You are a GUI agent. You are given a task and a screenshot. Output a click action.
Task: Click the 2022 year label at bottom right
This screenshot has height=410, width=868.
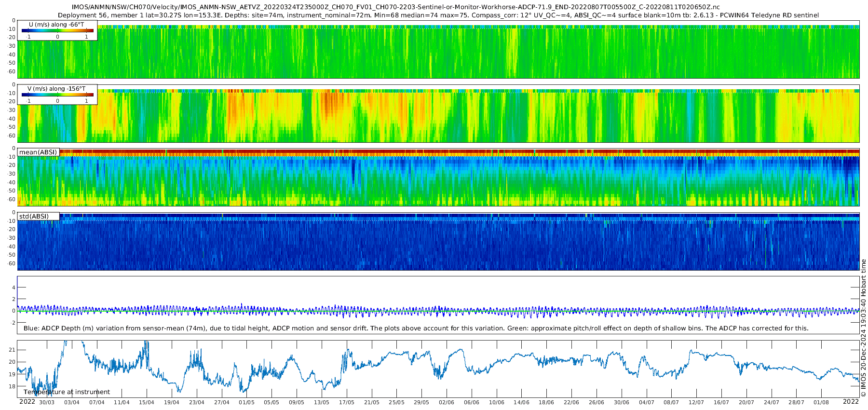click(x=851, y=402)
